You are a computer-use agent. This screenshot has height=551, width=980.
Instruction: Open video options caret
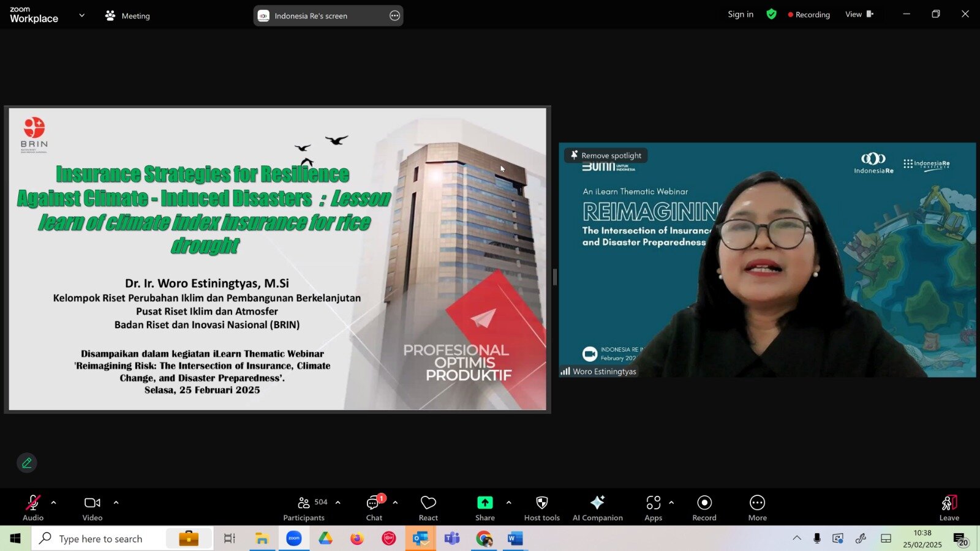pos(116,503)
